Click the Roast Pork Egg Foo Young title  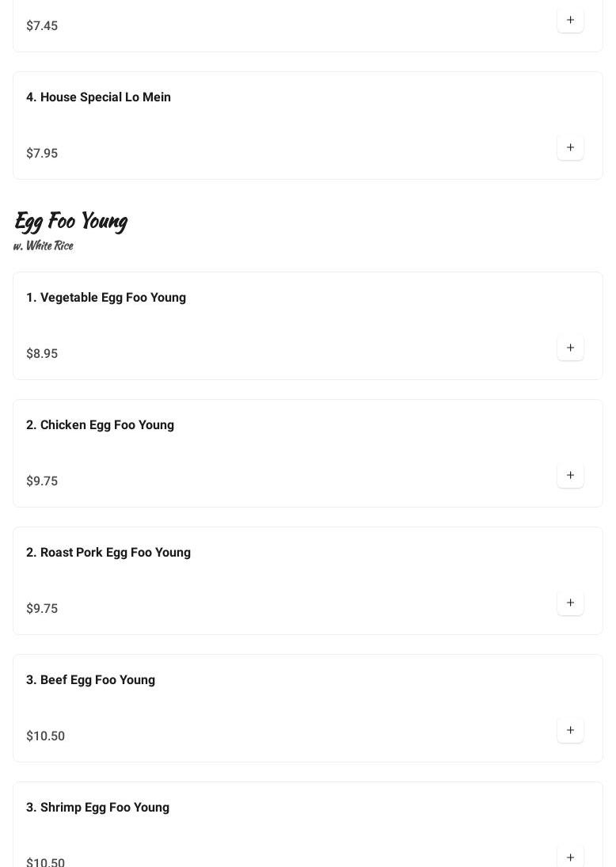click(x=108, y=552)
